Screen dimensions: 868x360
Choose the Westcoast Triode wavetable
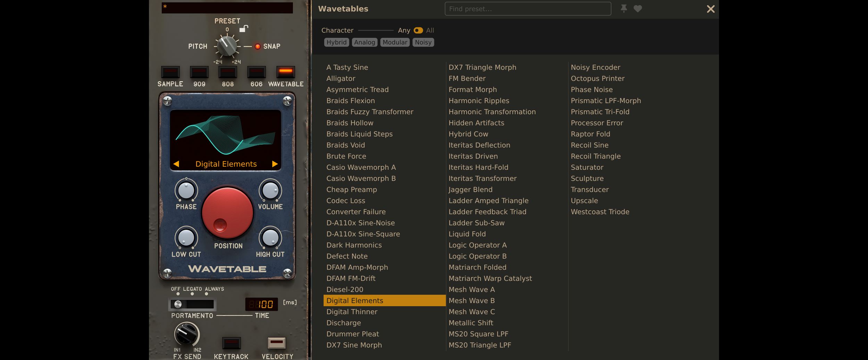click(x=600, y=212)
